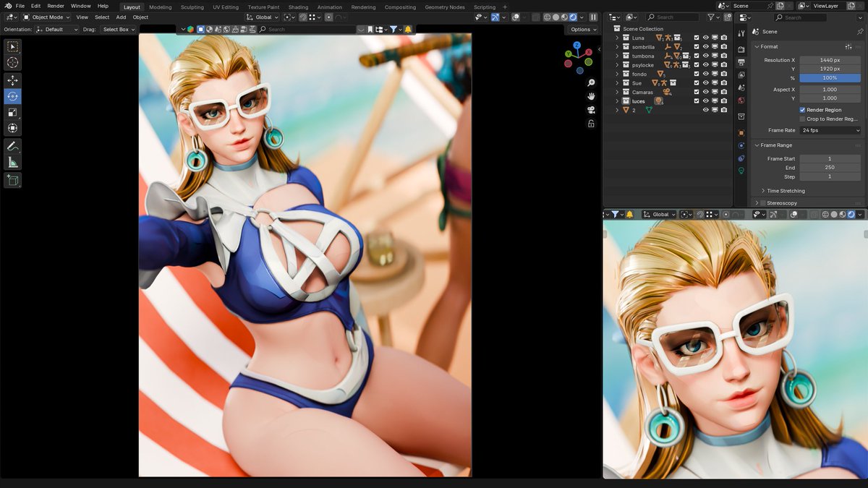This screenshot has height=488, width=868.
Task: Open the View Layer properties tab icon
Action: (x=741, y=74)
